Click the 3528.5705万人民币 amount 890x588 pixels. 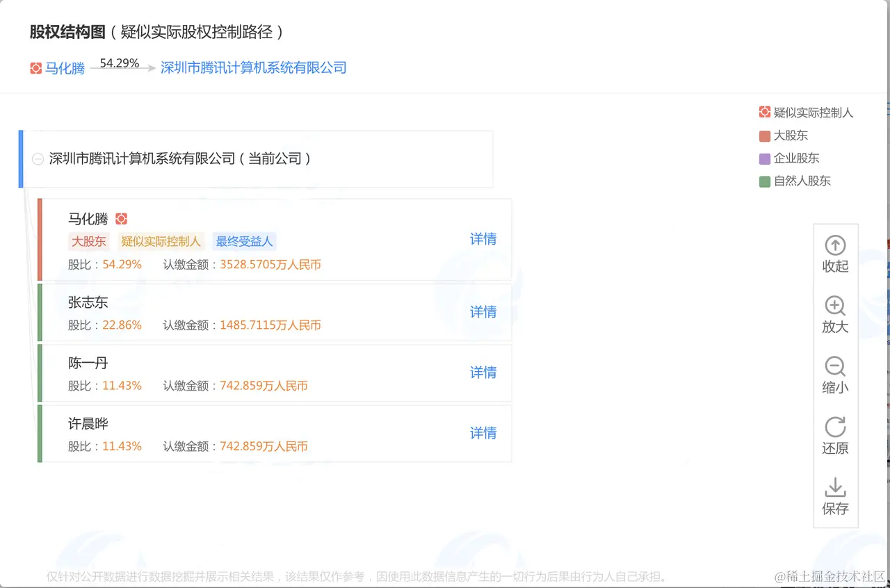click(270, 265)
